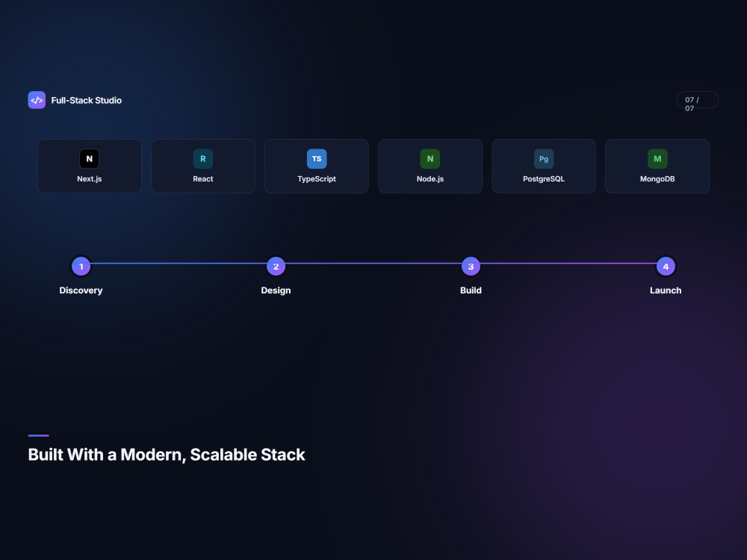Click the MongoDB M icon
The width and height of the screenshot is (747, 560).
click(657, 159)
